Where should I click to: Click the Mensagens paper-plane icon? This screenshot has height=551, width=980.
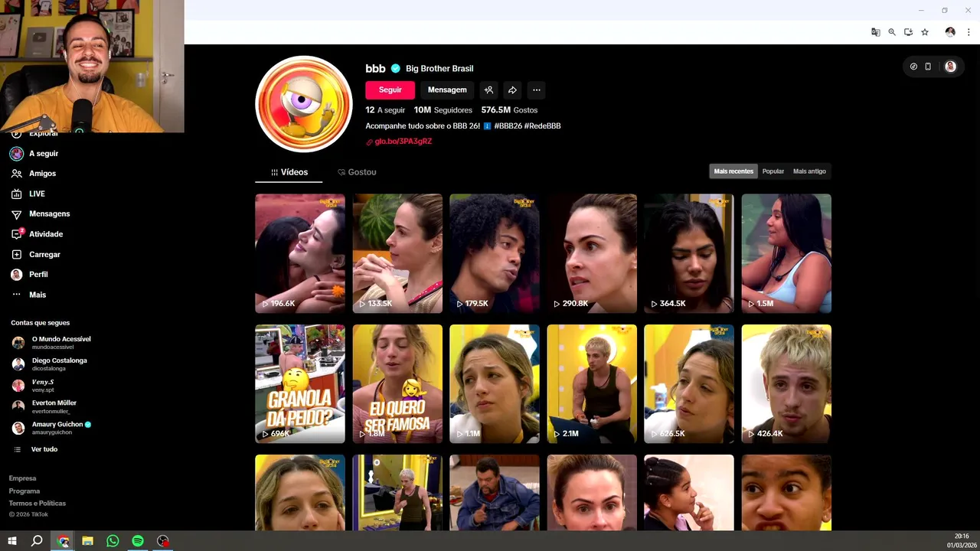pyautogui.click(x=16, y=214)
